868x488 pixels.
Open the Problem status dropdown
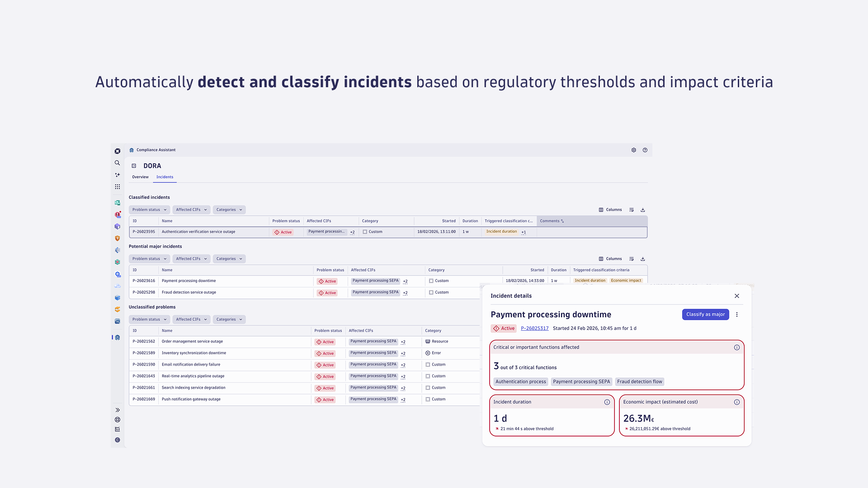[x=149, y=209]
